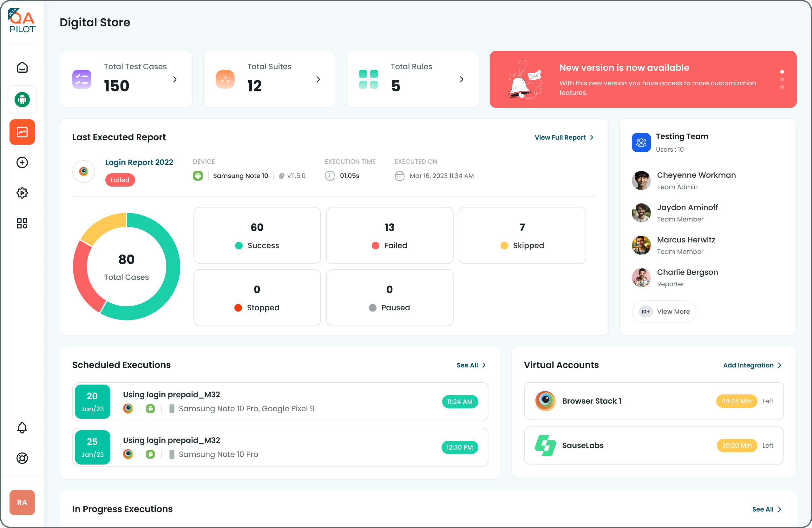This screenshot has height=528, width=812.
Task: Expand the Total Test Cases card chevron
Action: coord(175,80)
